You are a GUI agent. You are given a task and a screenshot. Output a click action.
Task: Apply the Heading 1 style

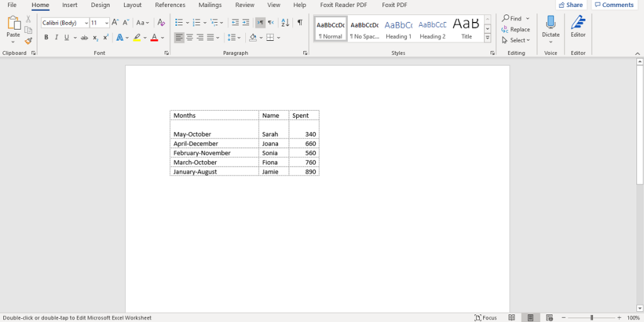pos(398,28)
